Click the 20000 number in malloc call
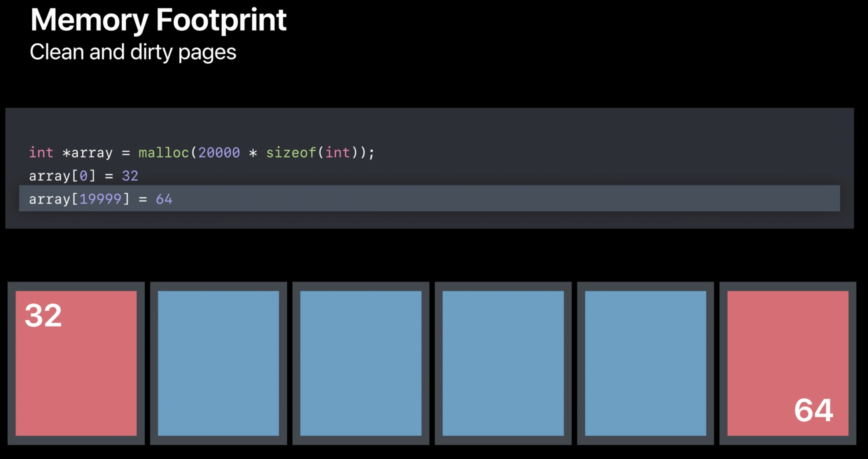Screen dimensions: 868x459 [x=219, y=153]
